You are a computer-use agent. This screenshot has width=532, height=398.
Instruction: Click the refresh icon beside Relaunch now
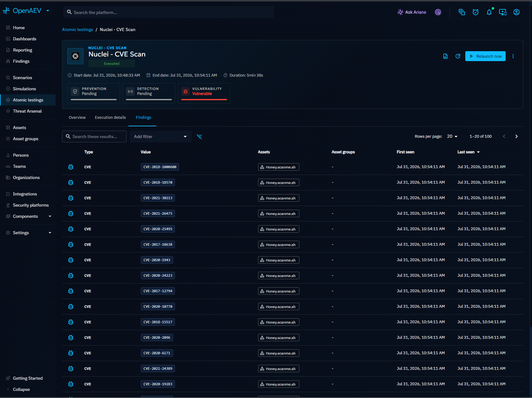458,56
